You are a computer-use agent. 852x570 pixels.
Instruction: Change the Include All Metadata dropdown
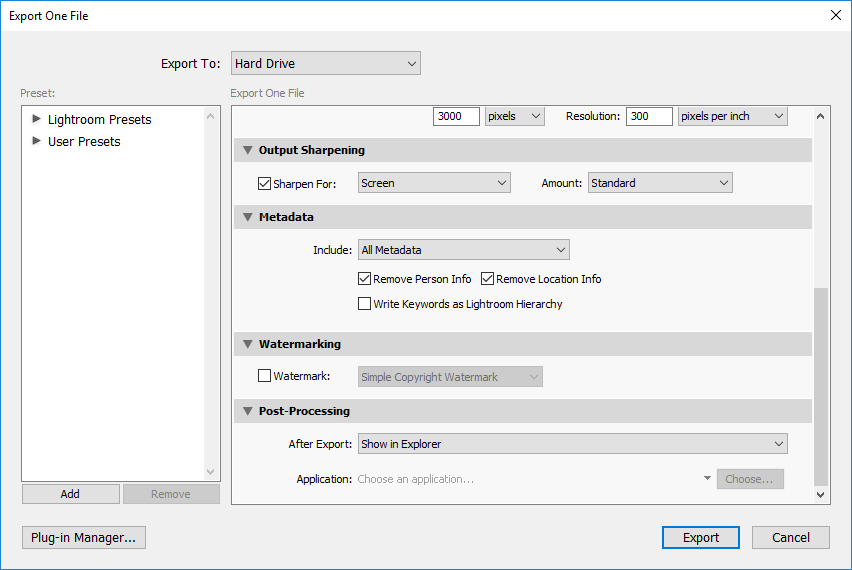click(x=463, y=250)
